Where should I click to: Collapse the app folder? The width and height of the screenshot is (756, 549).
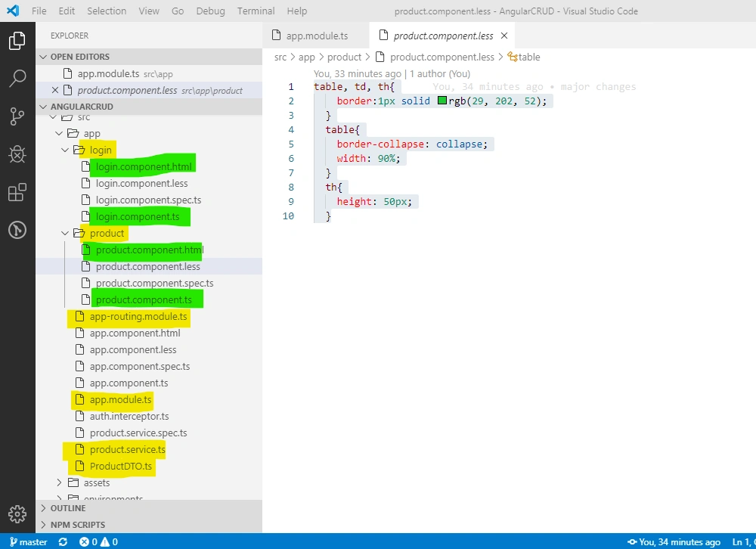tap(59, 133)
